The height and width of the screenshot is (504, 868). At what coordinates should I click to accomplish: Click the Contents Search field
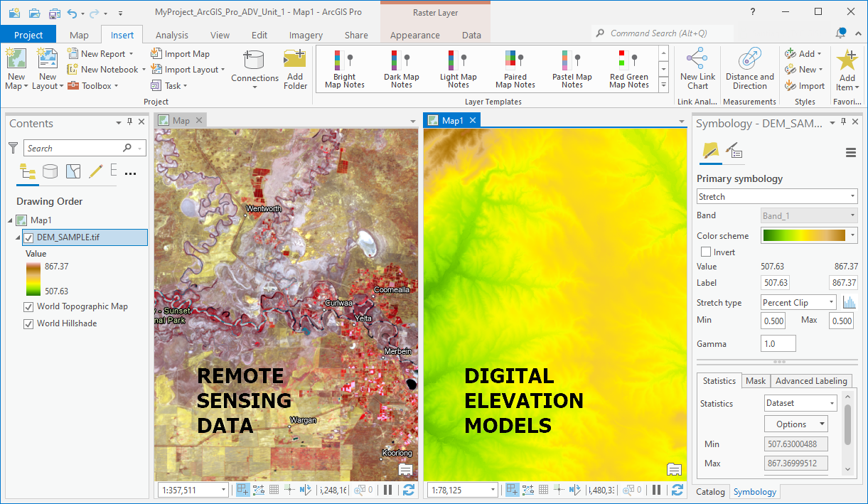pyautogui.click(x=85, y=148)
